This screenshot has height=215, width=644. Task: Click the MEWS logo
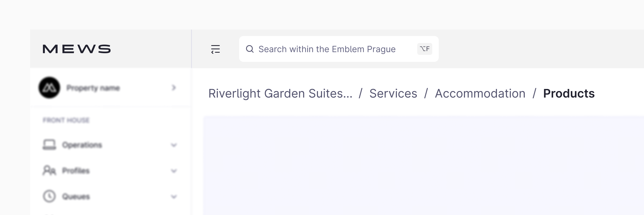77,49
